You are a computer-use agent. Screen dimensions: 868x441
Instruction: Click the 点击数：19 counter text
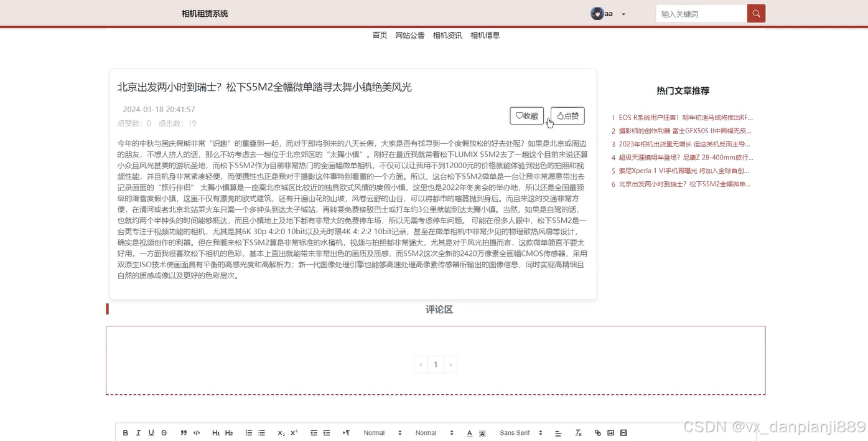point(177,123)
